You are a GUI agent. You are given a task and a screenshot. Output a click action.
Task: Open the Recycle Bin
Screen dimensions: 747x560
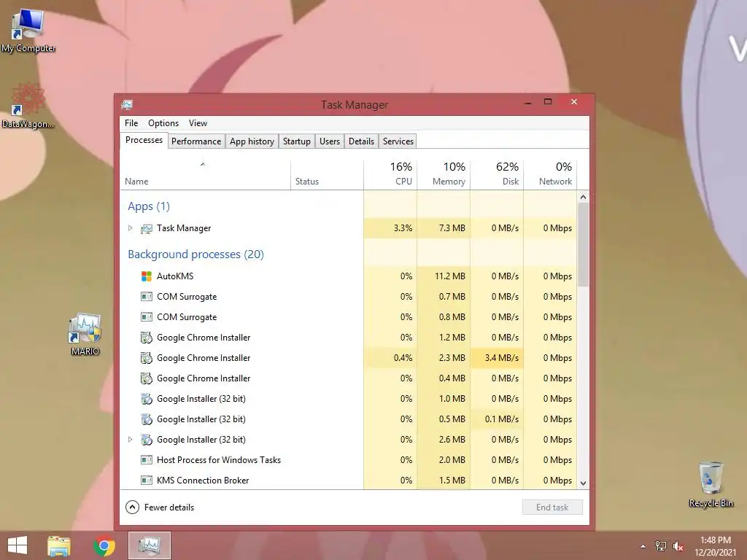[711, 485]
